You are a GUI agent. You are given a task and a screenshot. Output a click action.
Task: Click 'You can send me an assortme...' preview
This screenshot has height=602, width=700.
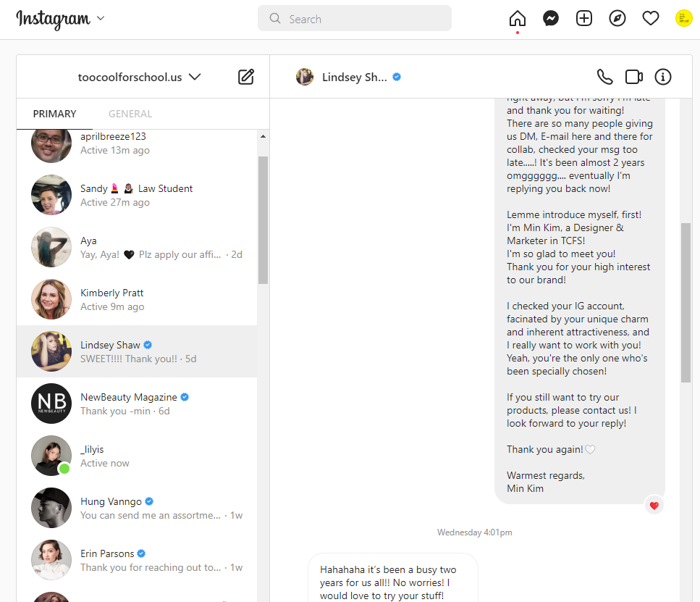[x=151, y=515]
